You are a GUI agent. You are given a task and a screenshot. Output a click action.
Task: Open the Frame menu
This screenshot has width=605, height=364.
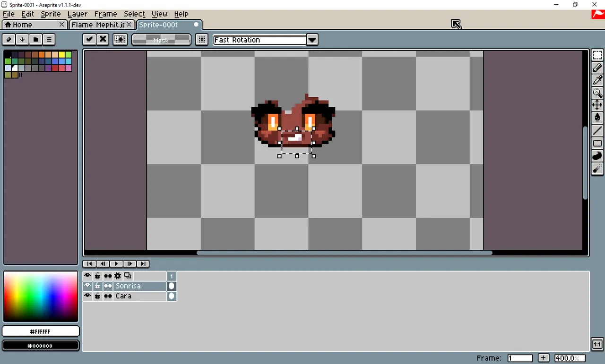[105, 14]
